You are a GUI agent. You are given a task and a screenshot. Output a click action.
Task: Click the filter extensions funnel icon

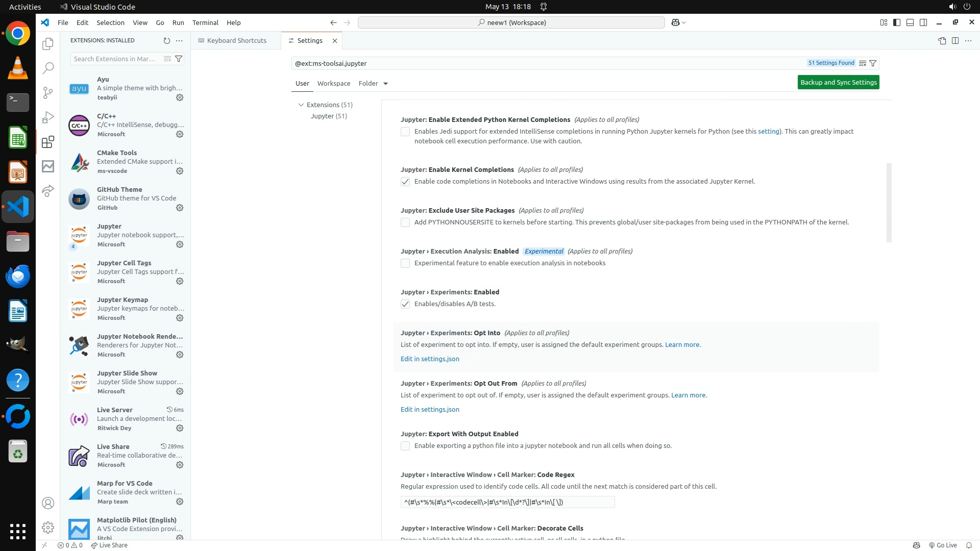click(x=179, y=59)
